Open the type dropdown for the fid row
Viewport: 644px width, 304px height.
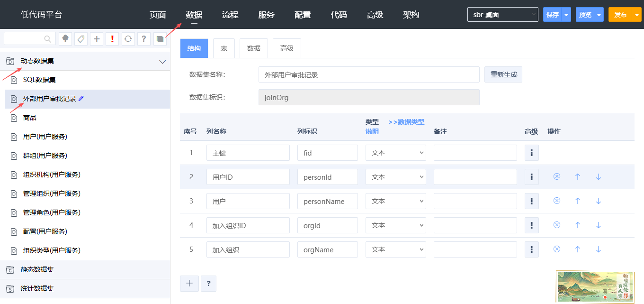click(395, 153)
